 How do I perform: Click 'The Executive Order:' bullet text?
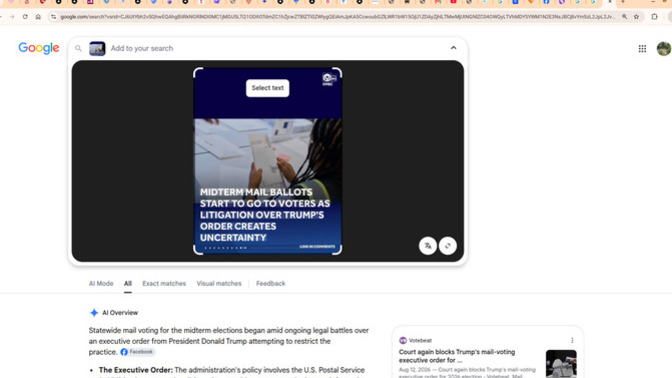tap(136, 370)
